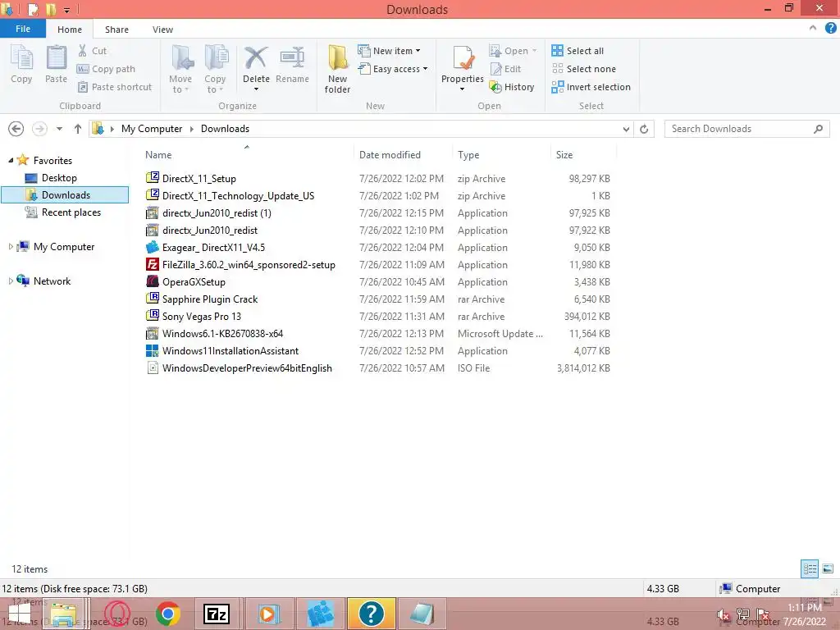Go up one level with Up arrow

tap(78, 129)
